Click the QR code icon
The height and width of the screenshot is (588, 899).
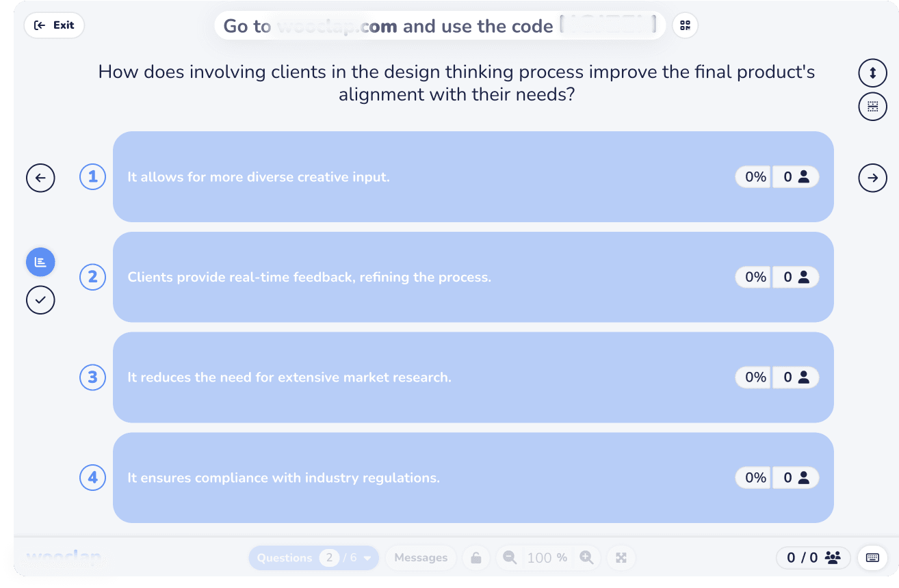coord(685,26)
